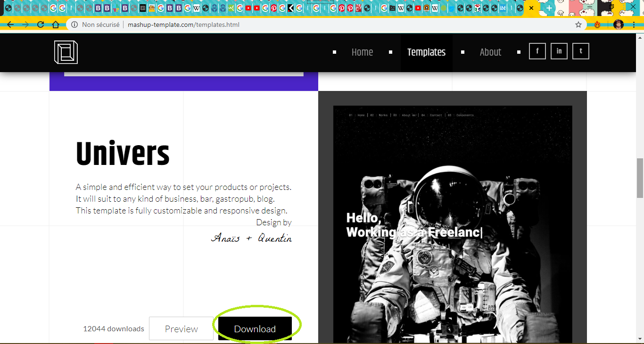Preview the Univers template
This screenshot has height=344, width=644.
182,328
